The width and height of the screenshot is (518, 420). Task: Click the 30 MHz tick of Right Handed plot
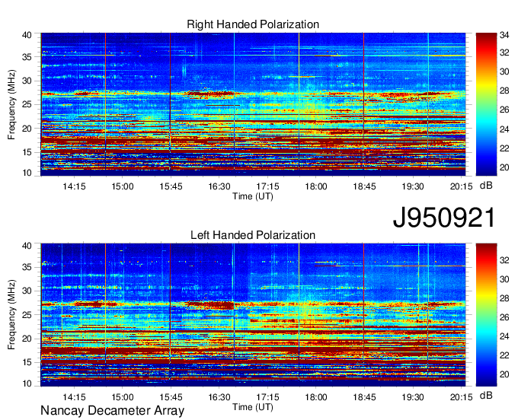pyautogui.click(x=27, y=81)
